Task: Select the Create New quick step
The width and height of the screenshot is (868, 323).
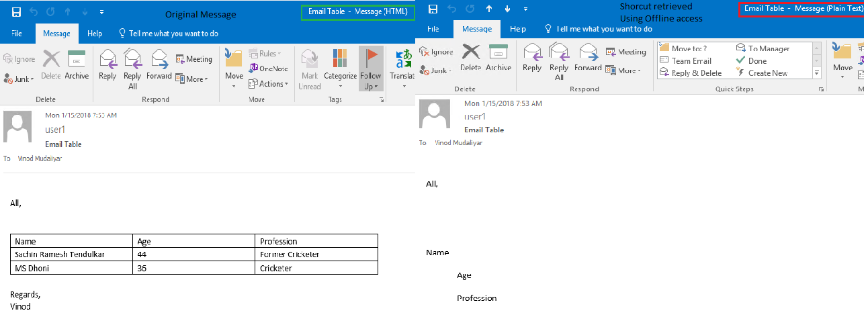Action: point(762,73)
